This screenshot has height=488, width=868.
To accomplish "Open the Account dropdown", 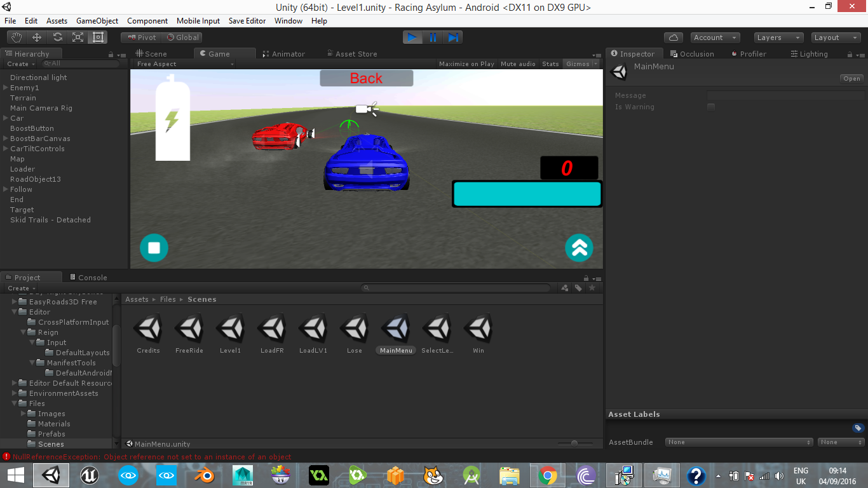I will 715,37.
